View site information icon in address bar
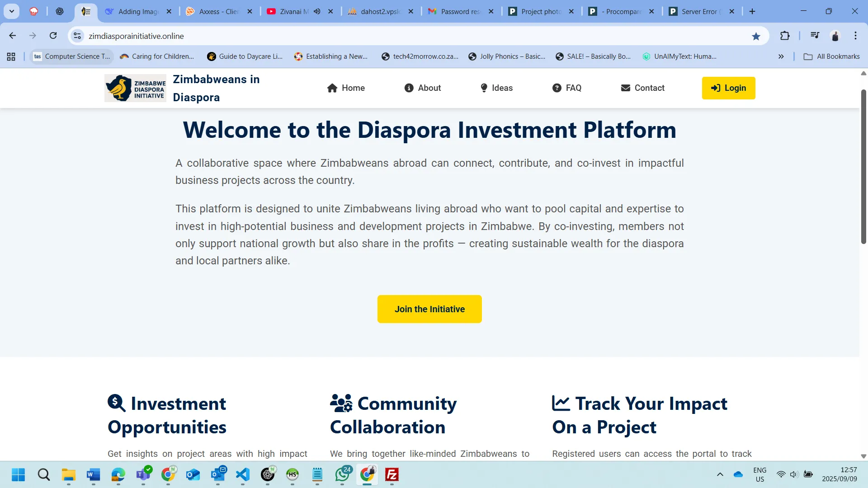The height and width of the screenshot is (488, 868). [x=77, y=36]
